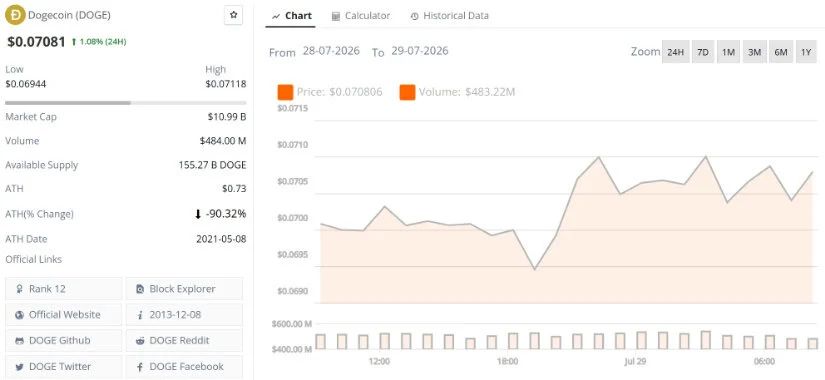This screenshot has width=825, height=380.
Task: Toggle the Volume series orange swatch
Action: (x=407, y=92)
